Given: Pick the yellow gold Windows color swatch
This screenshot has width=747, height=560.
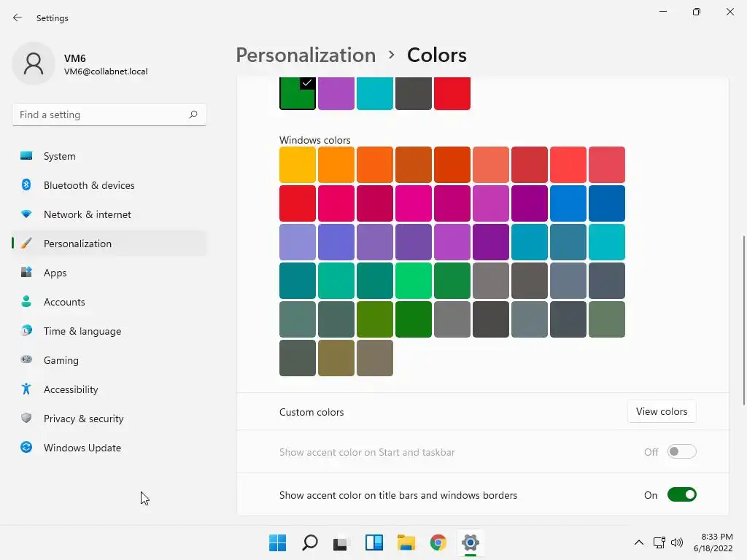Looking at the screenshot, I should (298, 165).
